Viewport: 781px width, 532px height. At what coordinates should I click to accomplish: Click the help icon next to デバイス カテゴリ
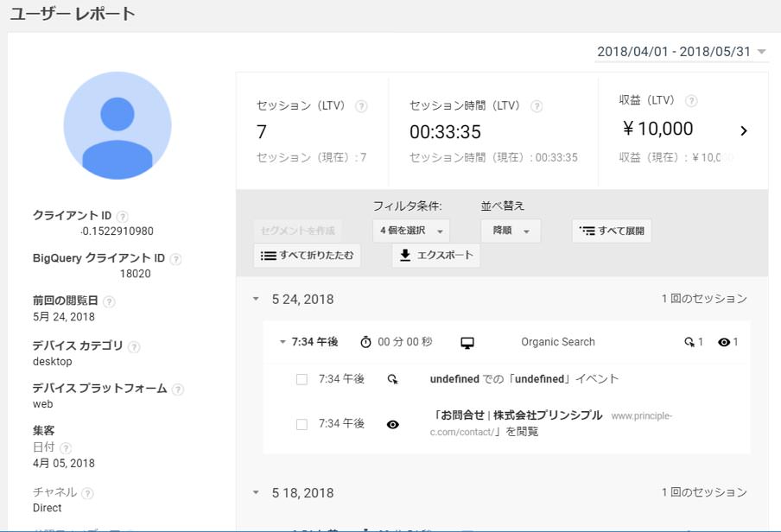135,346
